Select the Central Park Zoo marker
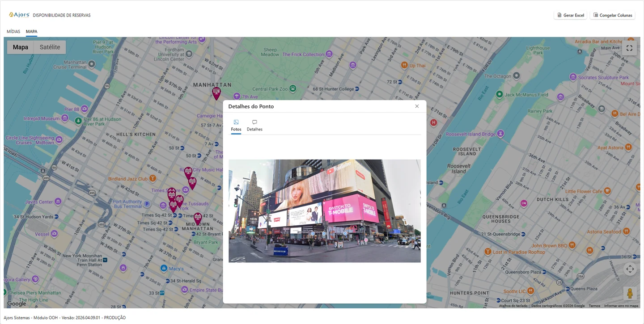The height and width of the screenshot is (324, 644). click(x=292, y=88)
